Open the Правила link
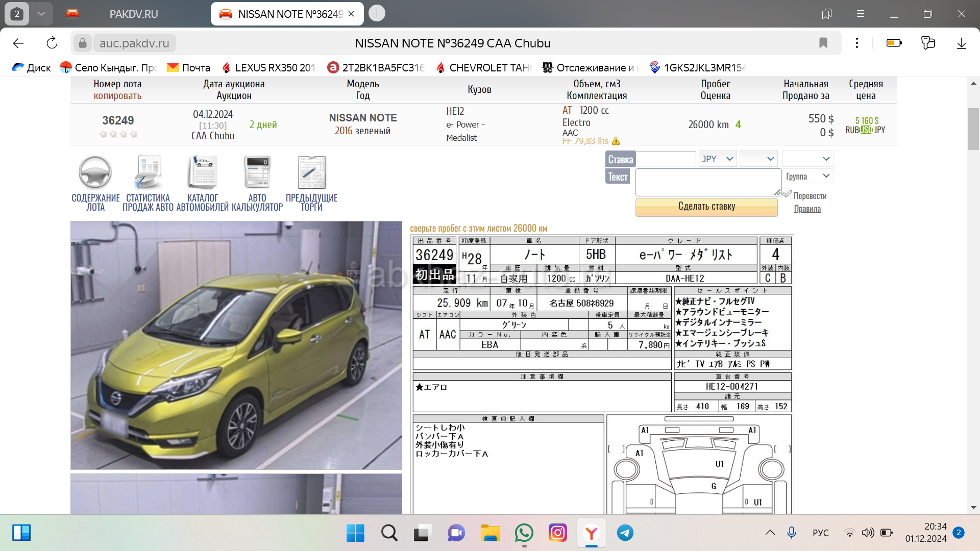Viewport: 980px width, 551px height. [807, 209]
